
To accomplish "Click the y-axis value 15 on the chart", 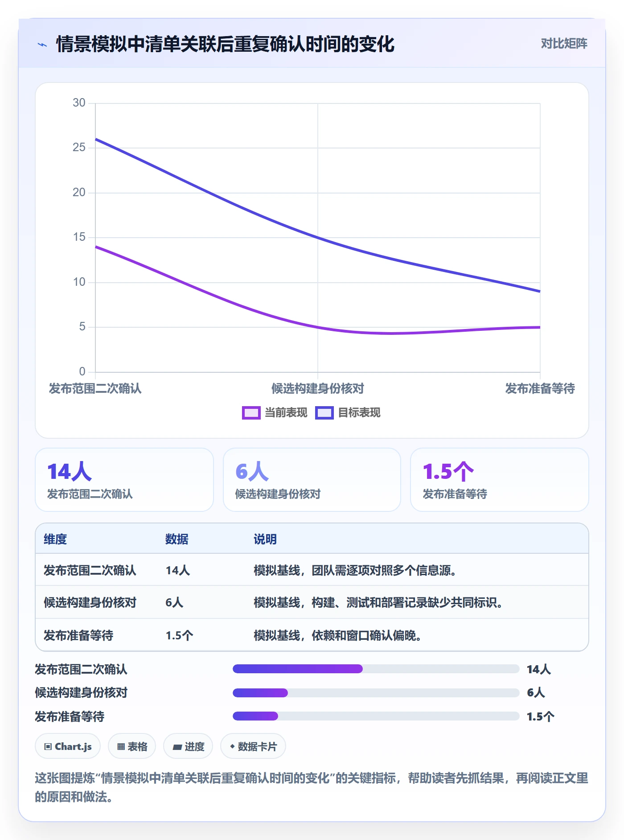I will 79,237.
